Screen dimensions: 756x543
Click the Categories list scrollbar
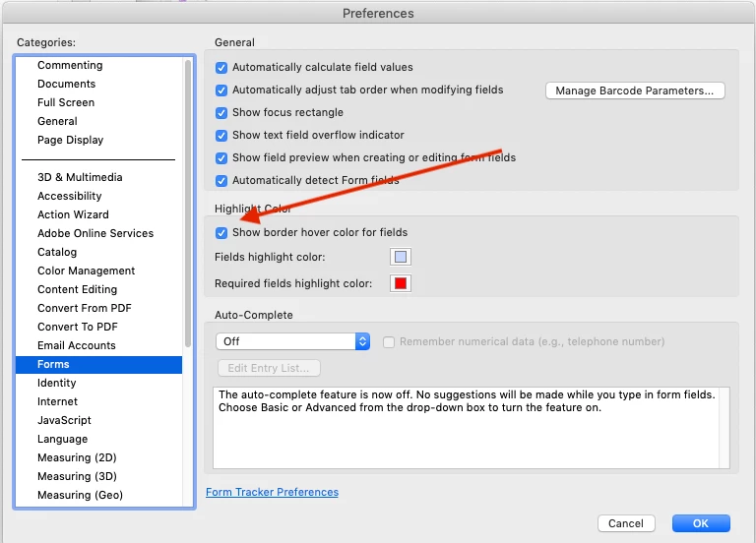[x=188, y=203]
